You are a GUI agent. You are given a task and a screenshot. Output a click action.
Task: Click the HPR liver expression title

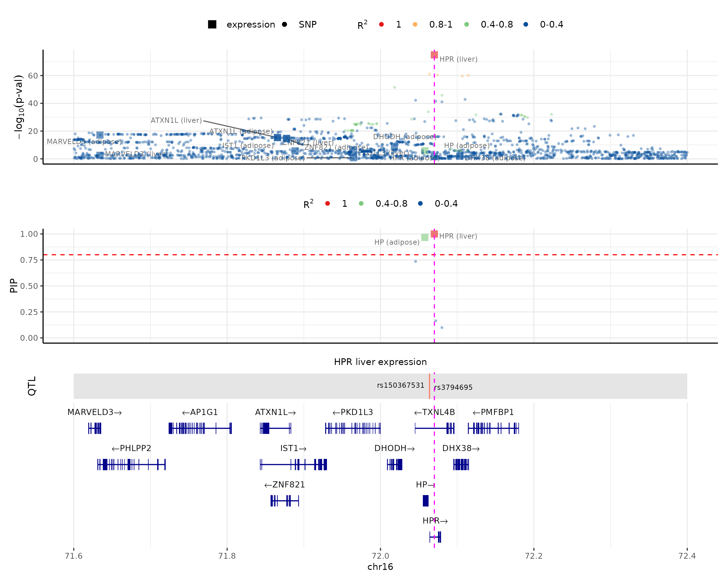[380, 362]
